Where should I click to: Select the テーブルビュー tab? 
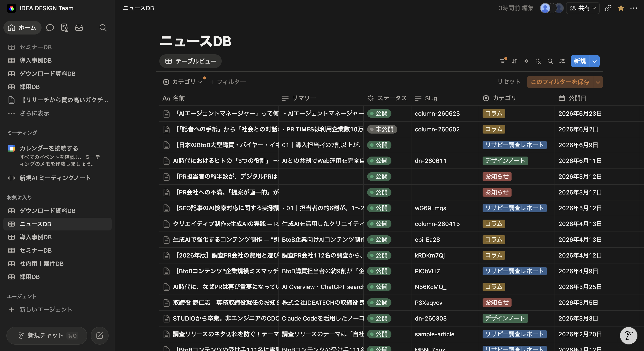click(191, 61)
